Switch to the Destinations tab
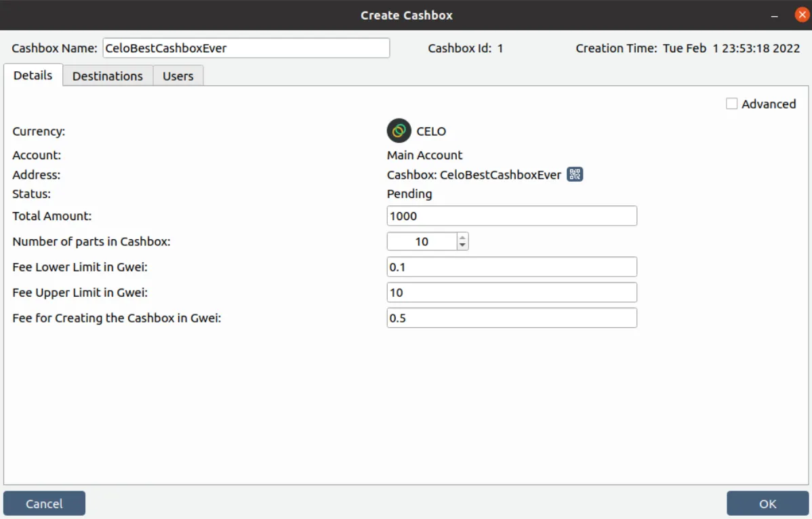This screenshot has height=519, width=812. pos(107,76)
